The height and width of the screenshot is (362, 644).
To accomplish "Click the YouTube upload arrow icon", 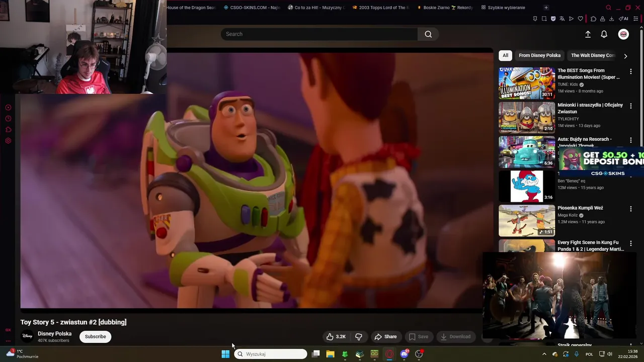I will pyautogui.click(x=588, y=34).
